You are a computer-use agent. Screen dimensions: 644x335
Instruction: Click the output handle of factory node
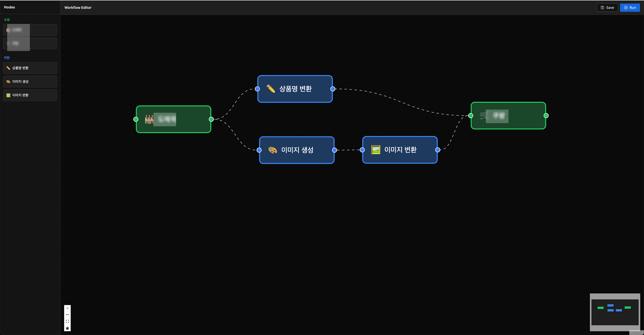(x=211, y=119)
